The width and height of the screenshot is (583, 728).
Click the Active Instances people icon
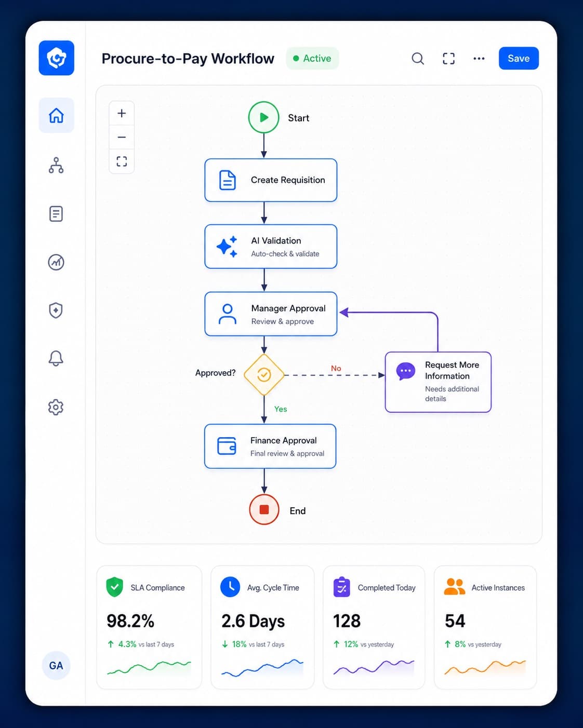pyautogui.click(x=455, y=587)
